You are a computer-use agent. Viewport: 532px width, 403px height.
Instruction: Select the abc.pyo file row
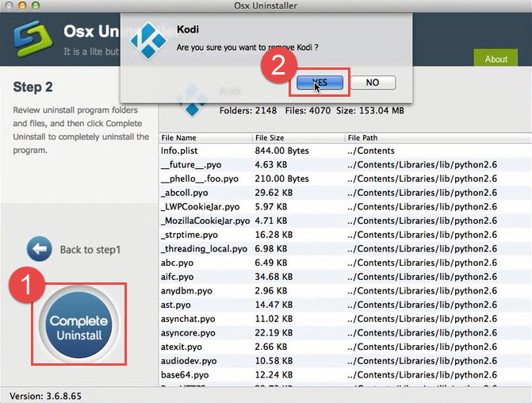(x=177, y=263)
